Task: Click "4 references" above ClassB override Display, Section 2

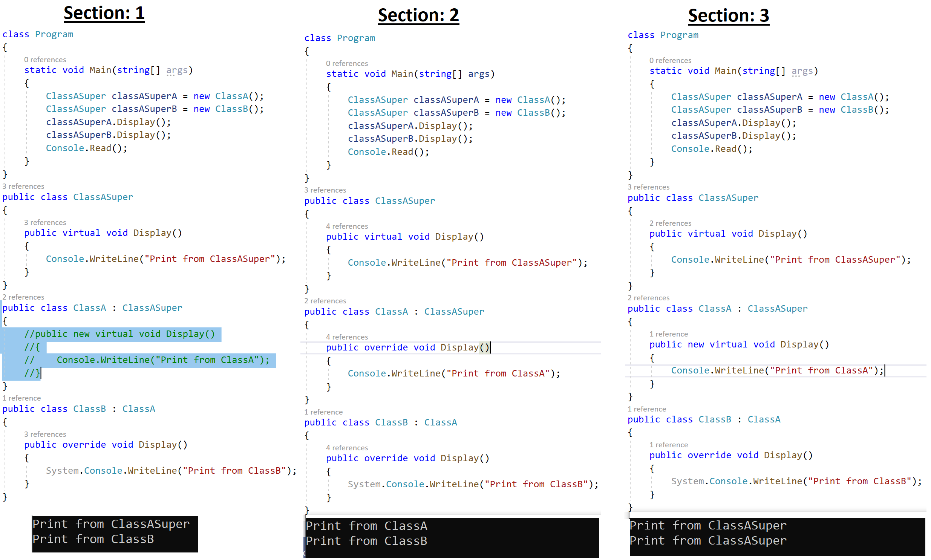Action: tap(347, 448)
